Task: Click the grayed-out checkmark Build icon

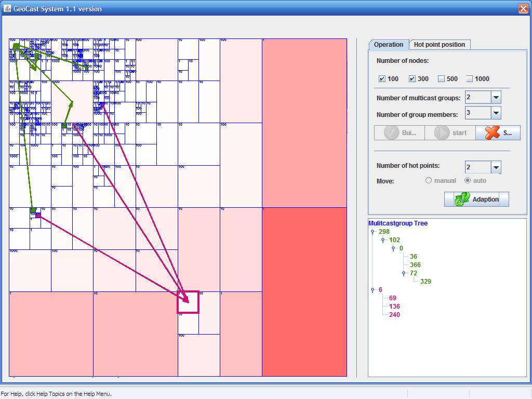Action: coord(392,133)
